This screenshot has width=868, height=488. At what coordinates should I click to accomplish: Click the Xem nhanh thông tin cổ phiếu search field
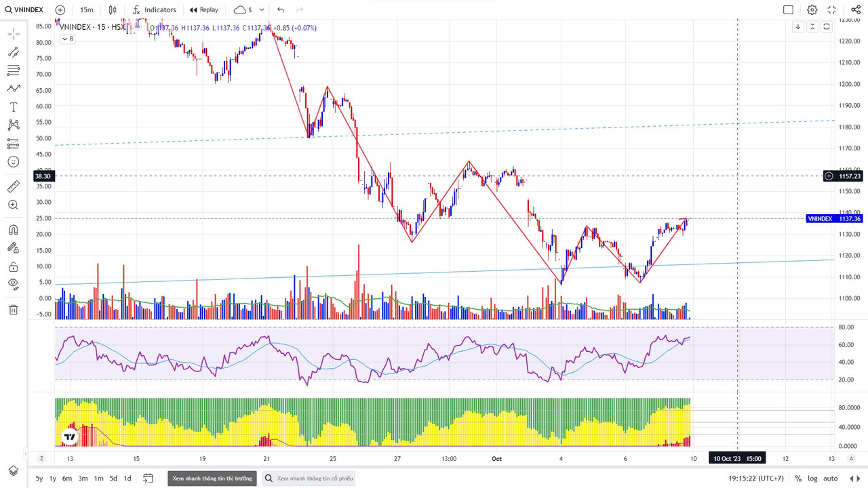tap(309, 479)
